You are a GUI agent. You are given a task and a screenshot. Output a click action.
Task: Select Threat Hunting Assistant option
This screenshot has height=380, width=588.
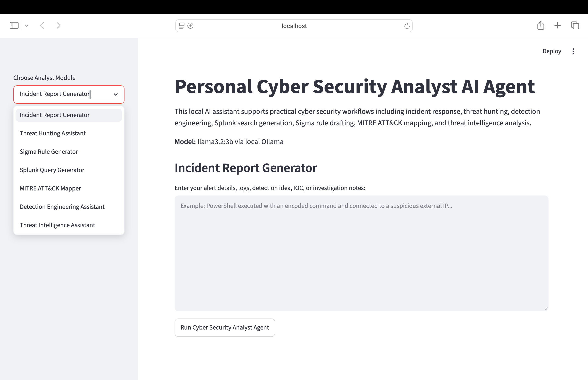(69, 133)
